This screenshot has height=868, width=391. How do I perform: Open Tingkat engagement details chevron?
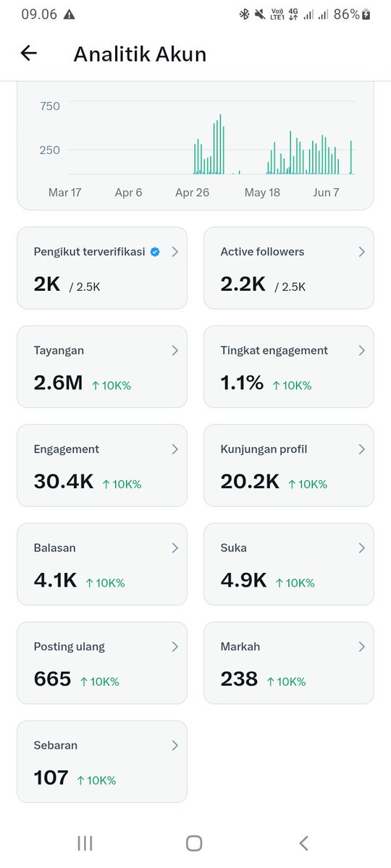click(361, 350)
